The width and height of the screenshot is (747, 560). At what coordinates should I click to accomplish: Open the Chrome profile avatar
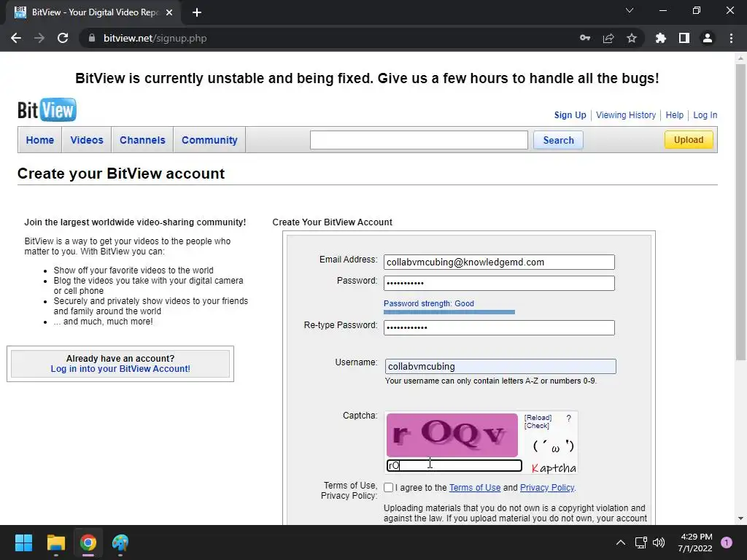pyautogui.click(x=708, y=38)
